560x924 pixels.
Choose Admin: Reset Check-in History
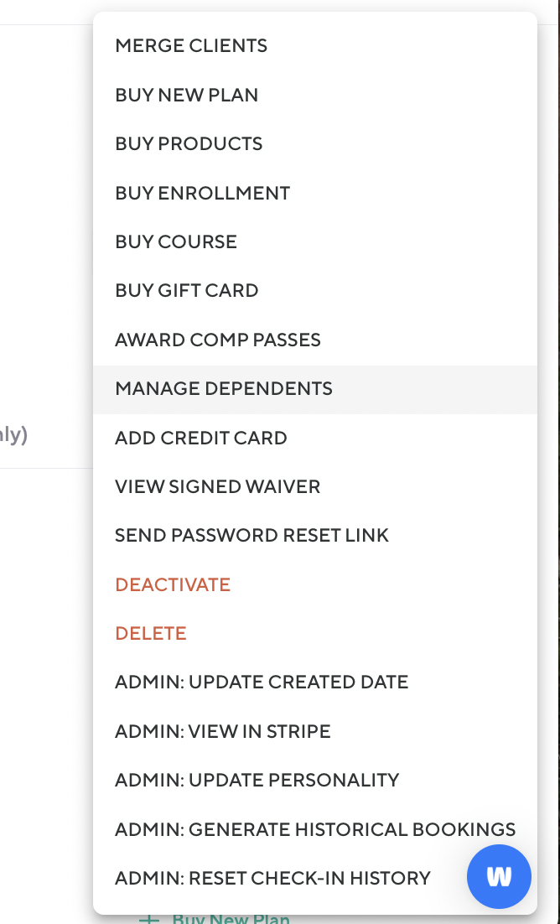pyautogui.click(x=272, y=878)
